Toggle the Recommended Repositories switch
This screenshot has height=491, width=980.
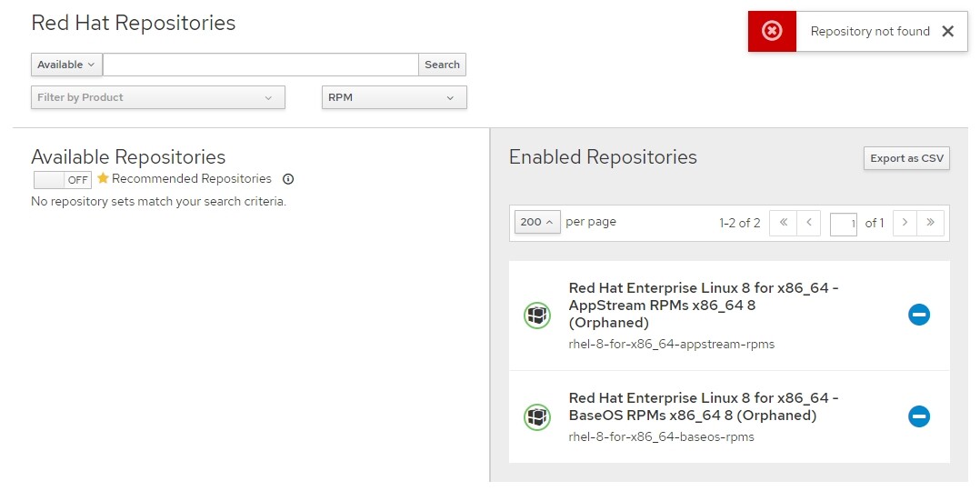[x=63, y=180]
